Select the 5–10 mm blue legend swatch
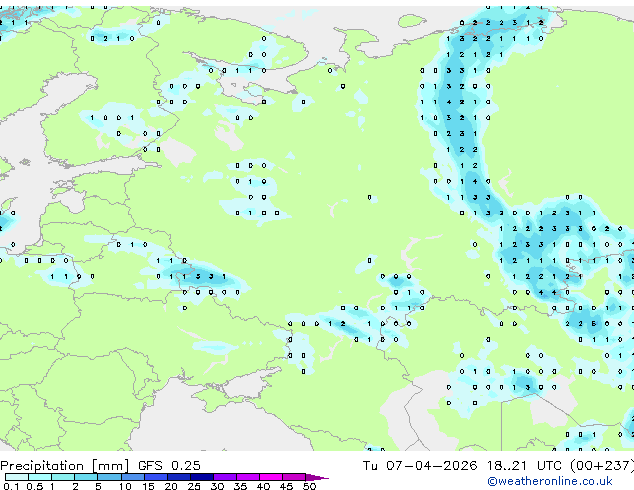 click(109, 477)
